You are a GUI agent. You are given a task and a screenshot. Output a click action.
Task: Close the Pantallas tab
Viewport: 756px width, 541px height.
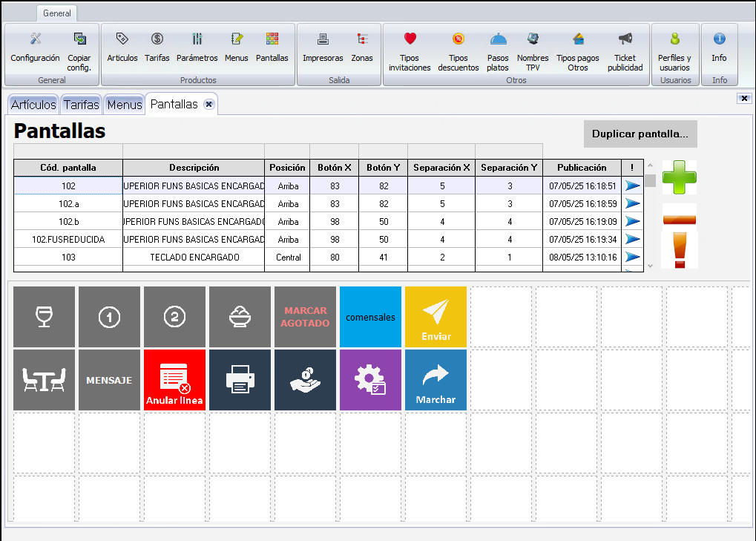tap(208, 104)
